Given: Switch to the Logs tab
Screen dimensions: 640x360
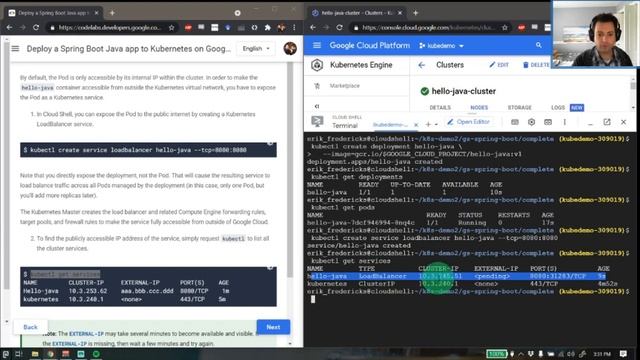Looking at the screenshot, I should pyautogui.click(x=558, y=107).
